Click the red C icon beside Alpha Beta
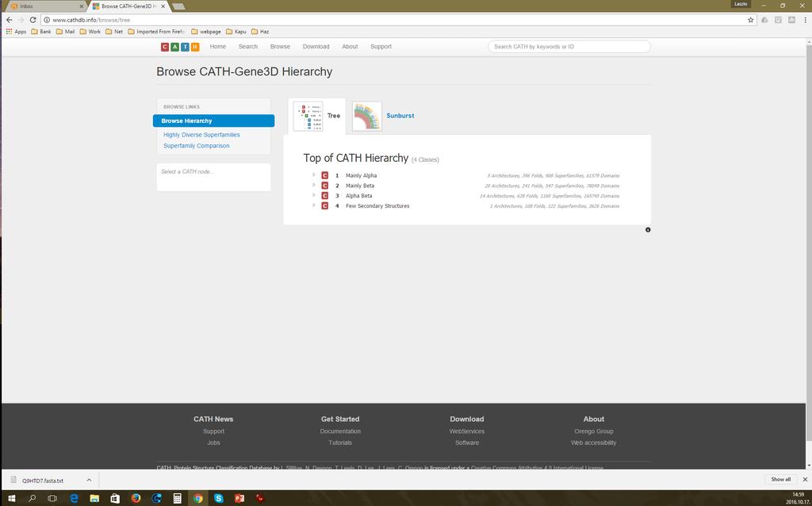This screenshot has width=812, height=506. (324, 196)
